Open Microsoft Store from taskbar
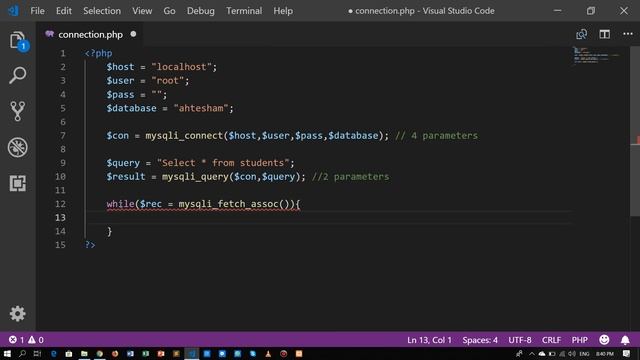The image size is (640, 360). click(69, 353)
